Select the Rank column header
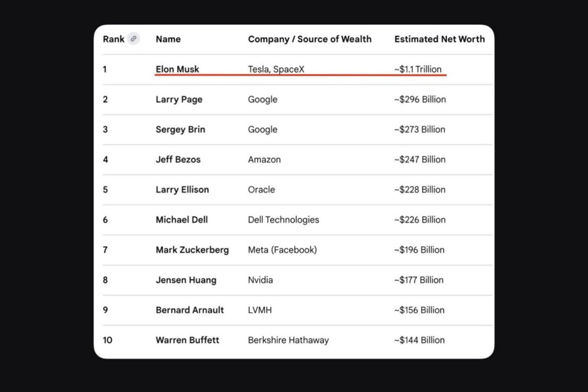Screen dimensions: 588x392 click(113, 39)
